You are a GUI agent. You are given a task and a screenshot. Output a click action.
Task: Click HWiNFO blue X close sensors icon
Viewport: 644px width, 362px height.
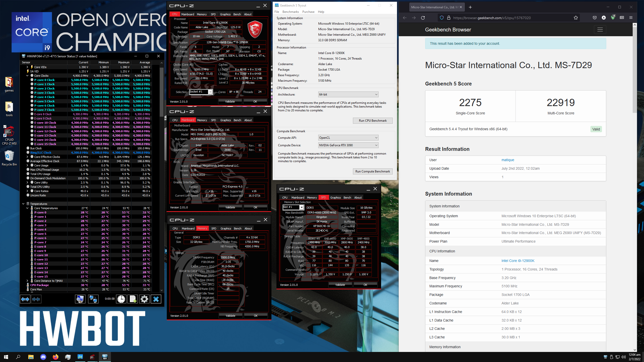click(x=156, y=299)
